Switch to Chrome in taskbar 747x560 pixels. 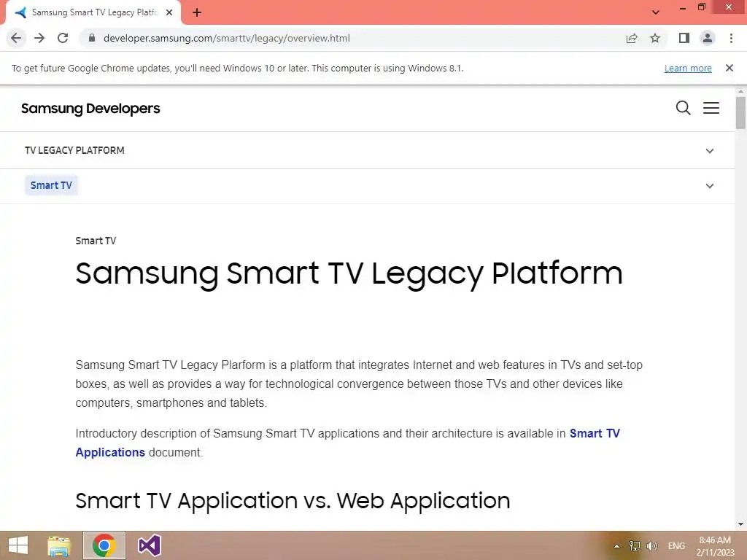pyautogui.click(x=104, y=545)
